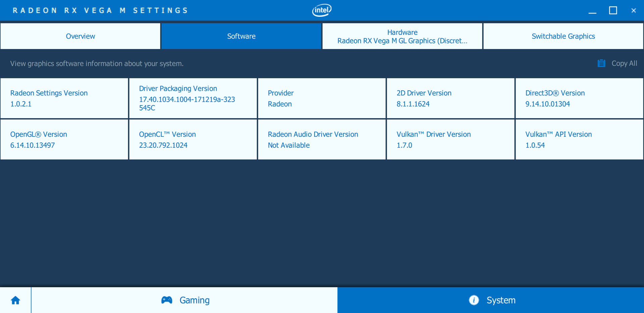Select the OpenCL Version tile

(x=193, y=140)
